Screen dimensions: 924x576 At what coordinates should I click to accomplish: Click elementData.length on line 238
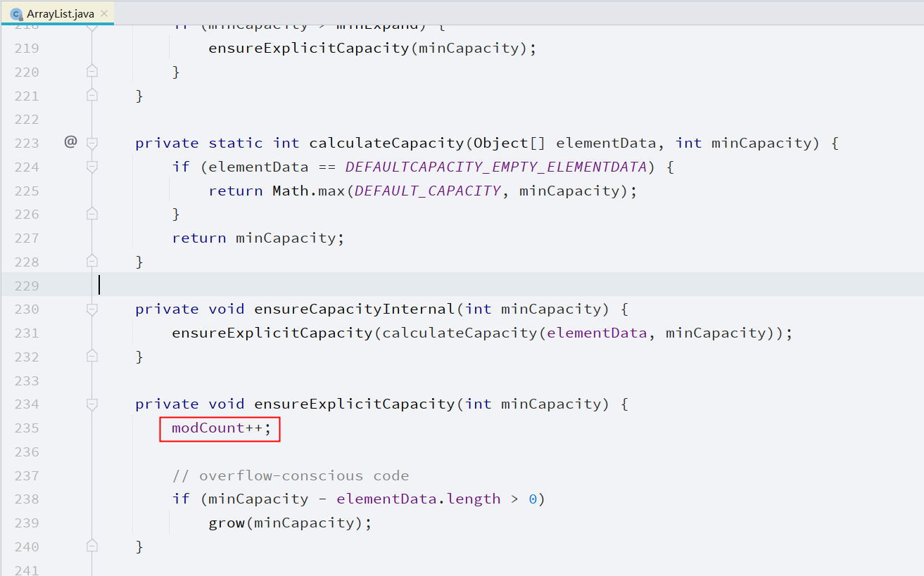[419, 499]
